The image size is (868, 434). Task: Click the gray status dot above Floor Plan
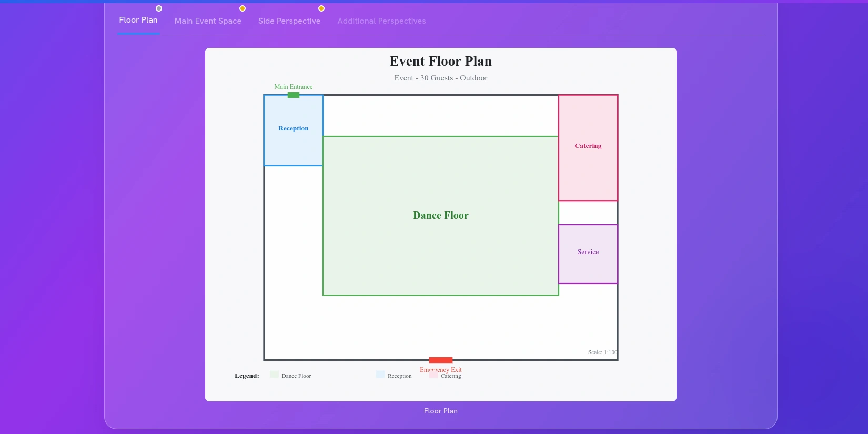click(x=159, y=8)
